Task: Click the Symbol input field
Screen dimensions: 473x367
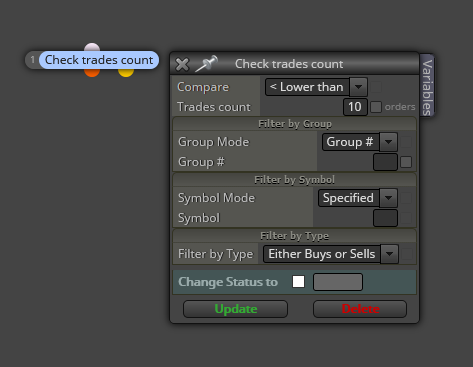Action: (385, 218)
